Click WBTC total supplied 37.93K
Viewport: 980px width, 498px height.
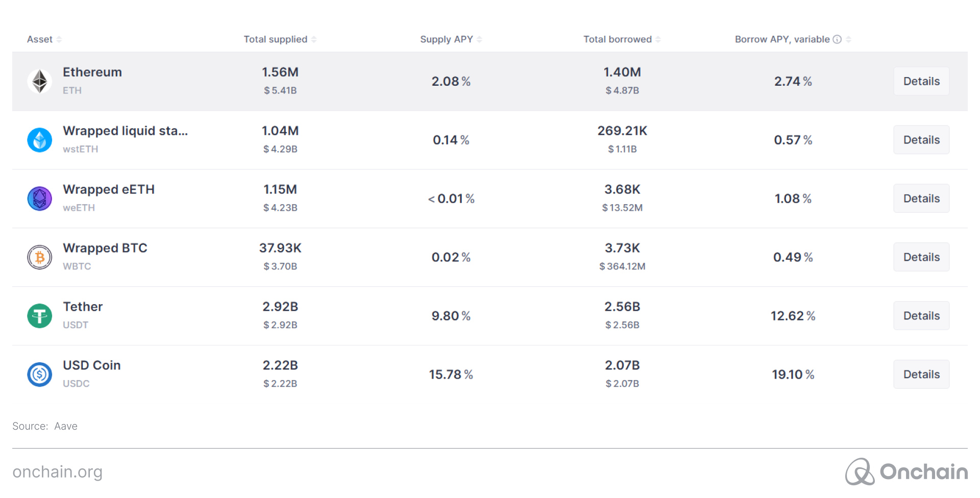pyautogui.click(x=280, y=248)
